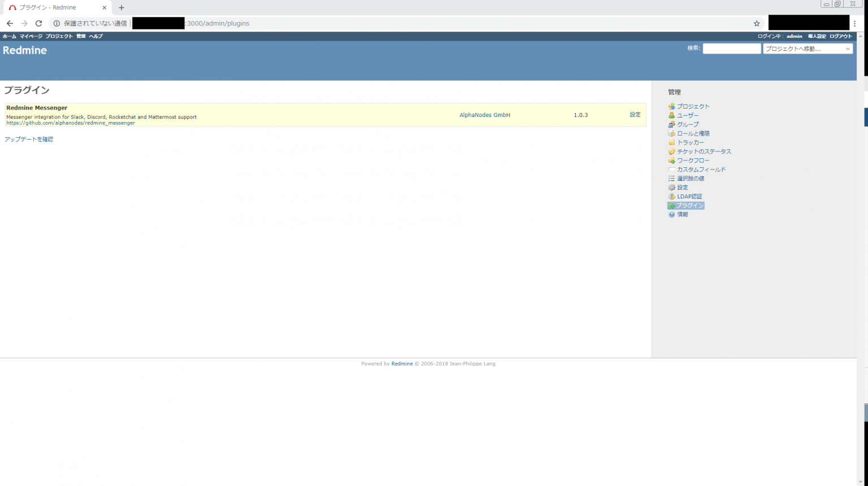Image resolution: width=868 pixels, height=486 pixels.
Task: Click the カスタムフィールド icon
Action: (671, 170)
